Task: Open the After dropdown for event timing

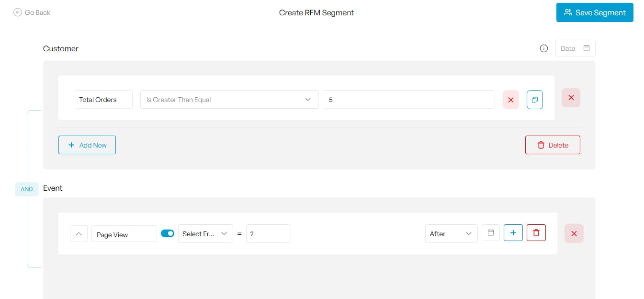Action: click(451, 233)
